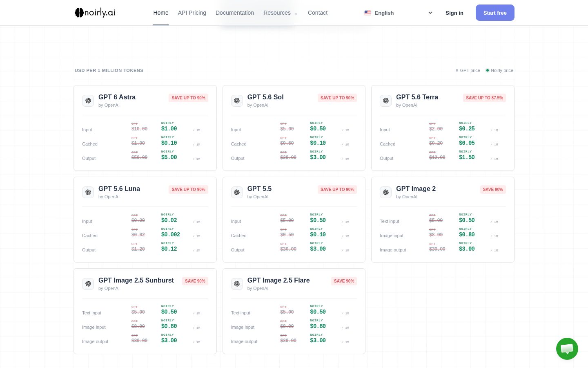Open the API Pricing page
Screen dimensions: 588x368
coord(192,13)
